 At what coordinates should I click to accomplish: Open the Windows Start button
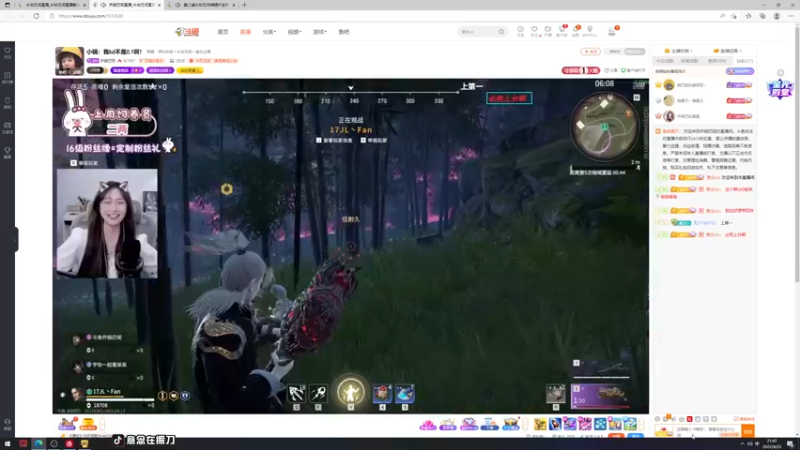coord(7,443)
